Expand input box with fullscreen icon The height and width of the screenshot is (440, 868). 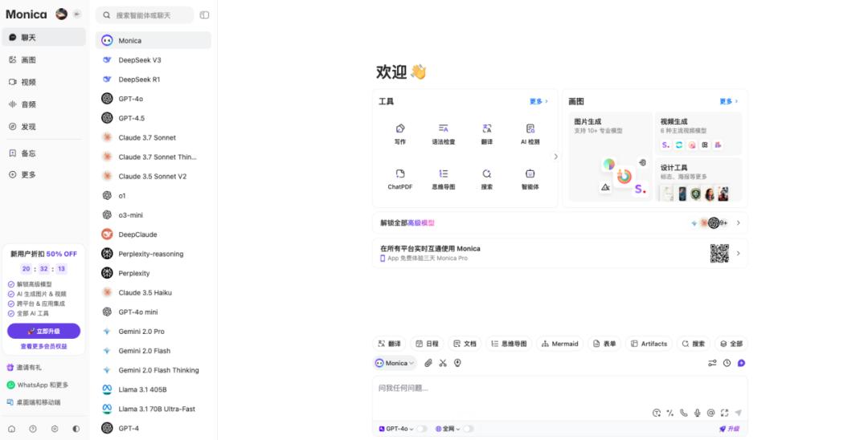[x=725, y=413]
